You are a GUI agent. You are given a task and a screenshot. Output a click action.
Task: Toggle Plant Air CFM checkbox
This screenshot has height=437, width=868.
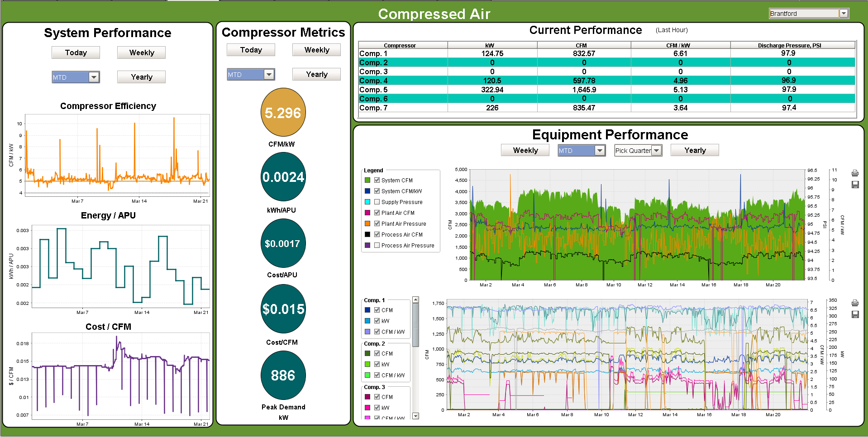coord(377,213)
